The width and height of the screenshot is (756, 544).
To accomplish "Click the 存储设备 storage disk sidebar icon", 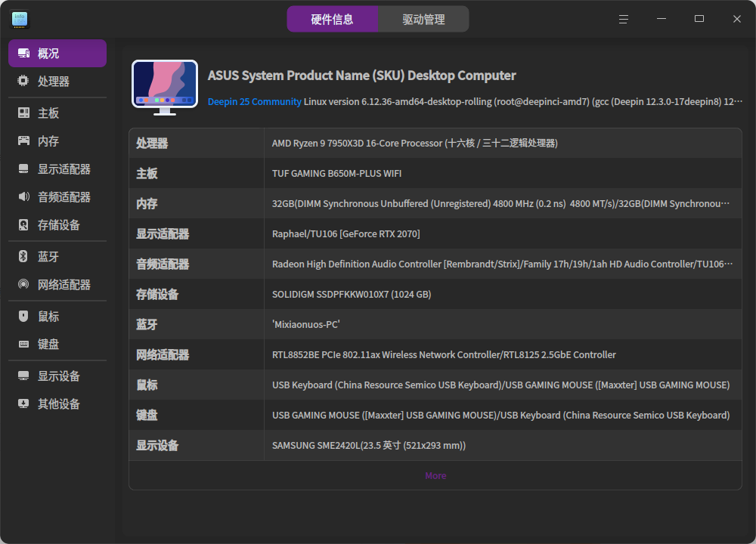I will (x=23, y=224).
